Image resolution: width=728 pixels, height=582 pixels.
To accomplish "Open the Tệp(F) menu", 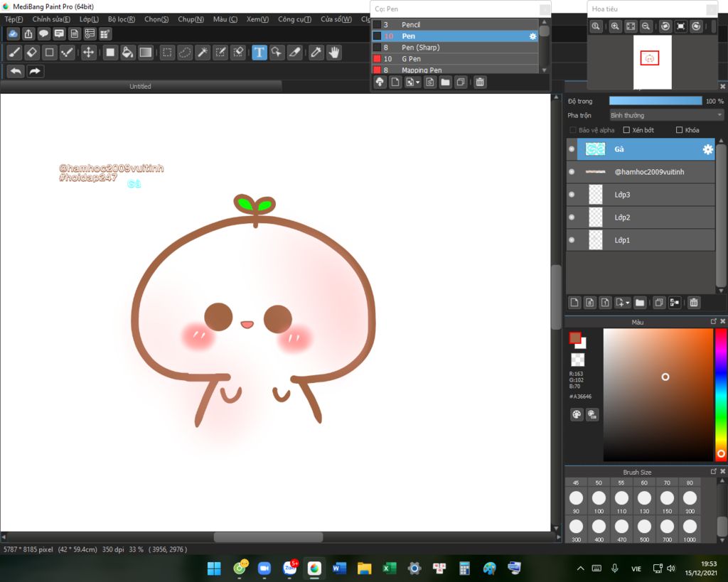I will (x=14, y=19).
